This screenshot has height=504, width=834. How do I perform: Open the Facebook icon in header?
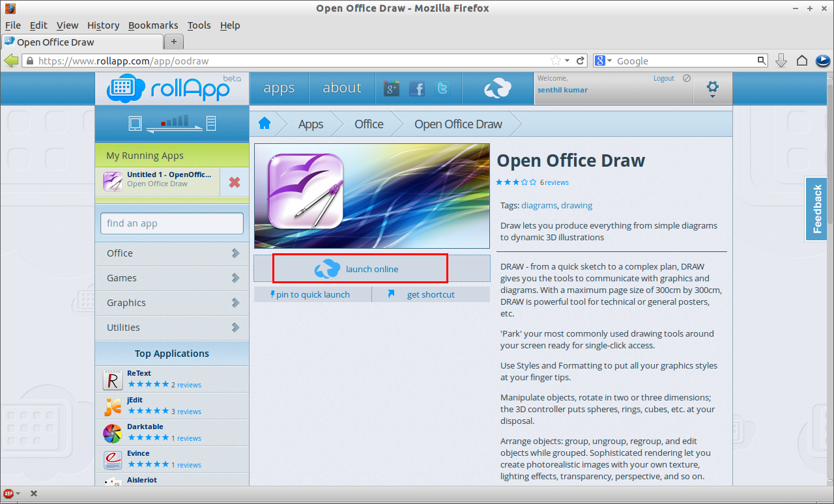coord(417,89)
